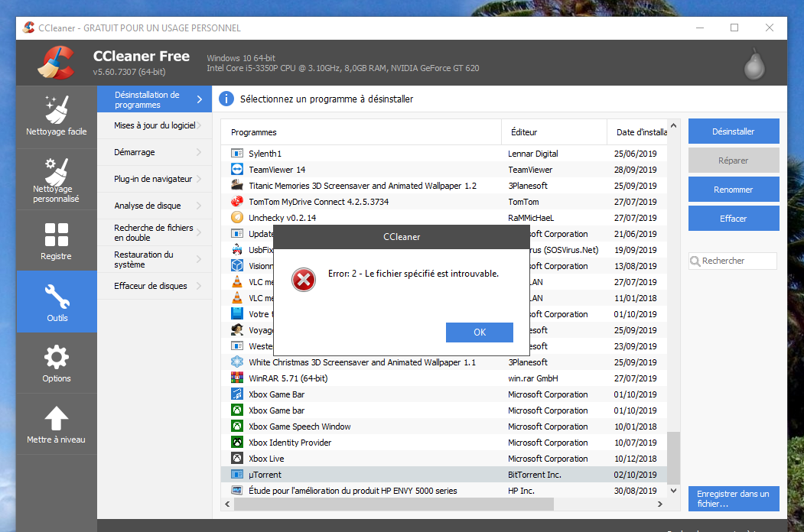Open Plug-in de navigateur tool
Image resolution: width=804 pixels, height=532 pixels.
pyautogui.click(x=155, y=179)
